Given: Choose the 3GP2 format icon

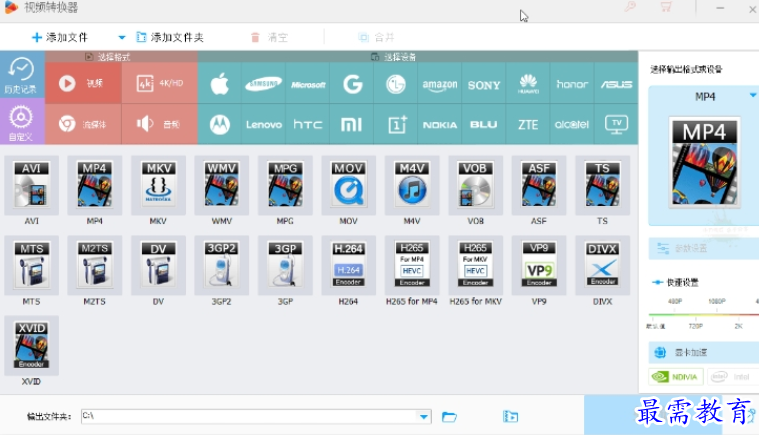Looking at the screenshot, I should click(222, 265).
